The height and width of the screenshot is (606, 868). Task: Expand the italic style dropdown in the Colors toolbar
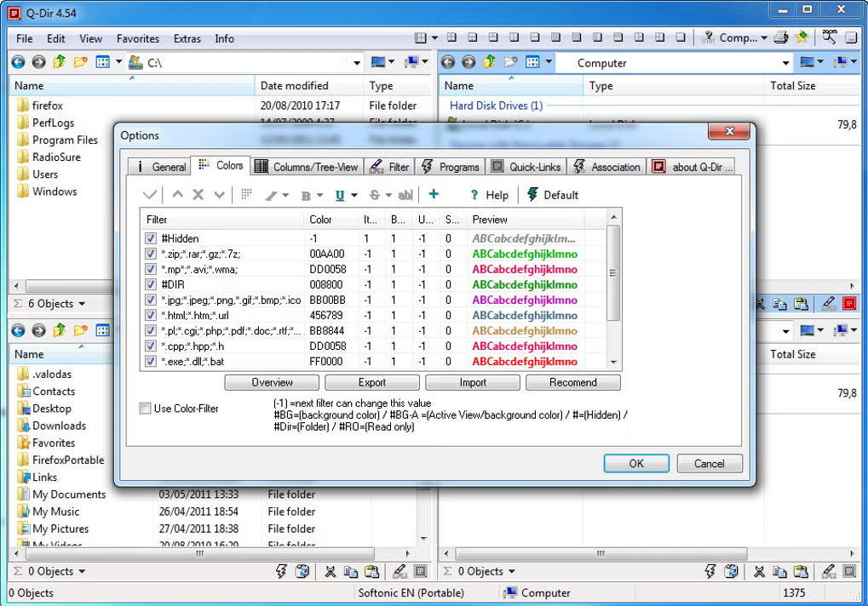point(285,195)
